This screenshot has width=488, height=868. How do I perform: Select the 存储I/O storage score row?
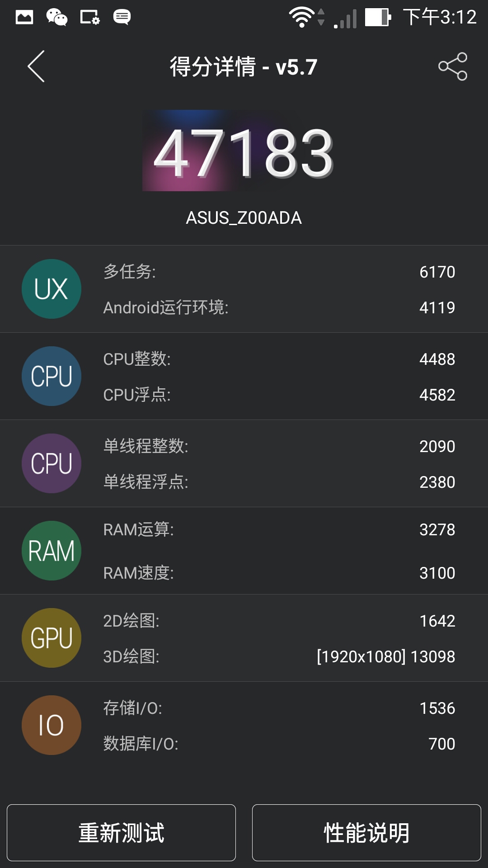[x=279, y=708]
